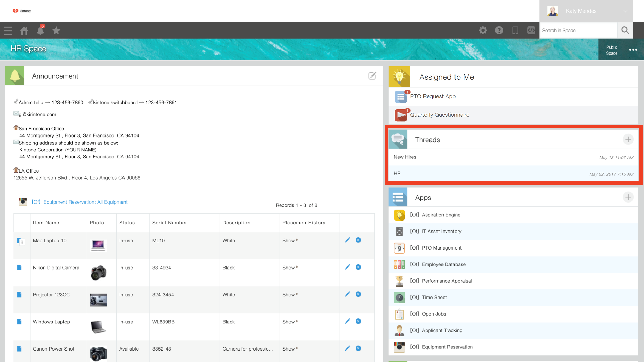Click the help question mark icon
644x362 pixels.
coord(499,30)
